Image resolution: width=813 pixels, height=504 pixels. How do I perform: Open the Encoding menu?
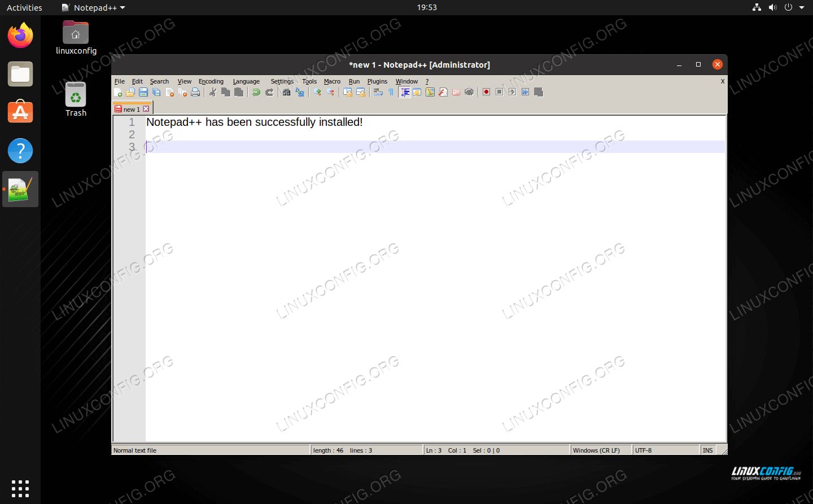211,81
